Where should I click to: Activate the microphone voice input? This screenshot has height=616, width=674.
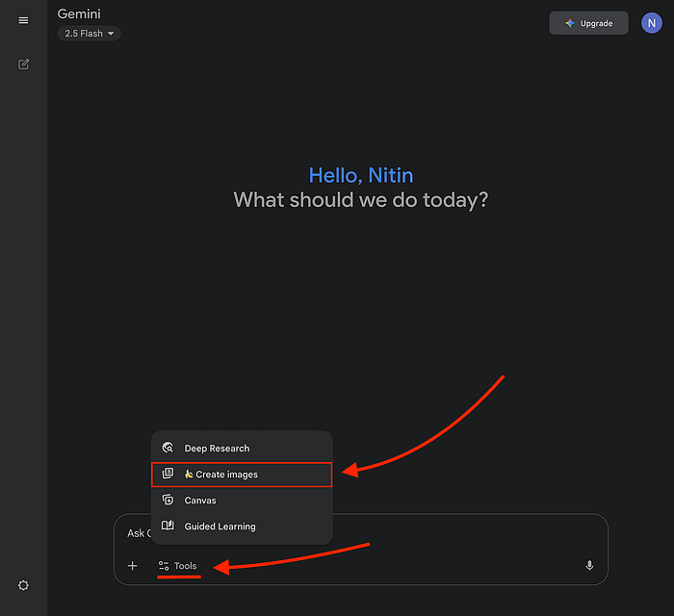click(589, 565)
